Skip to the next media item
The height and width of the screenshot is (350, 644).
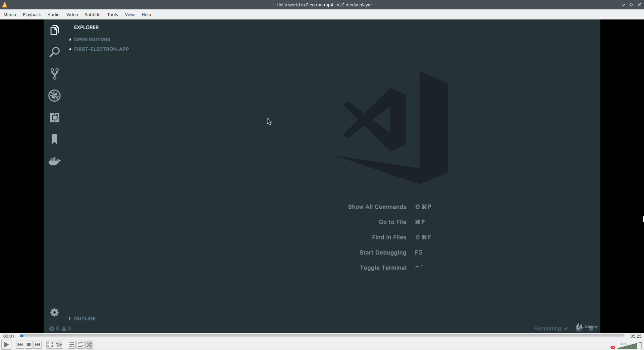[x=38, y=345]
